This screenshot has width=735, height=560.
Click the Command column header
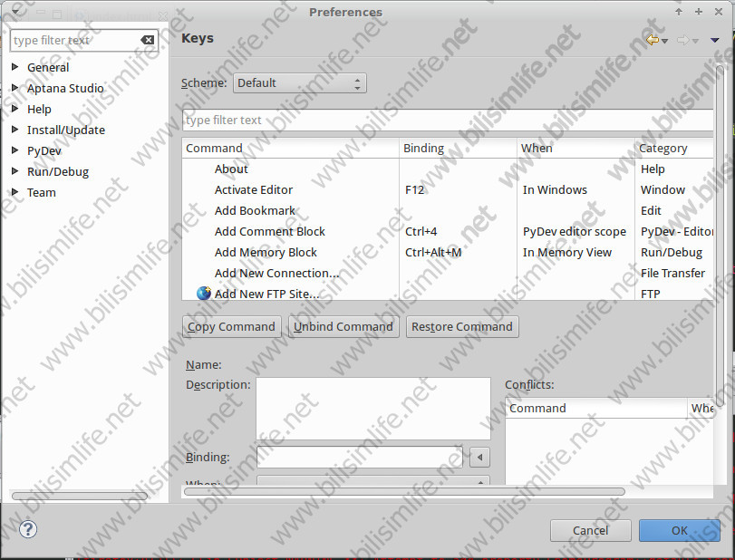290,148
